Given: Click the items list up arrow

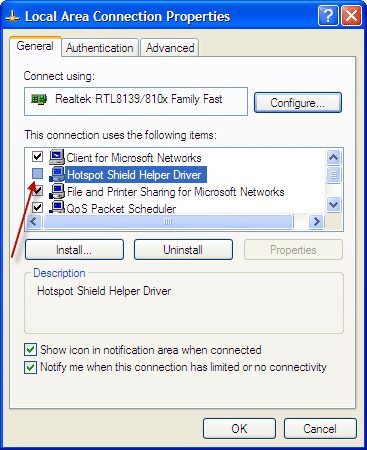Looking at the screenshot, I should tap(333, 157).
